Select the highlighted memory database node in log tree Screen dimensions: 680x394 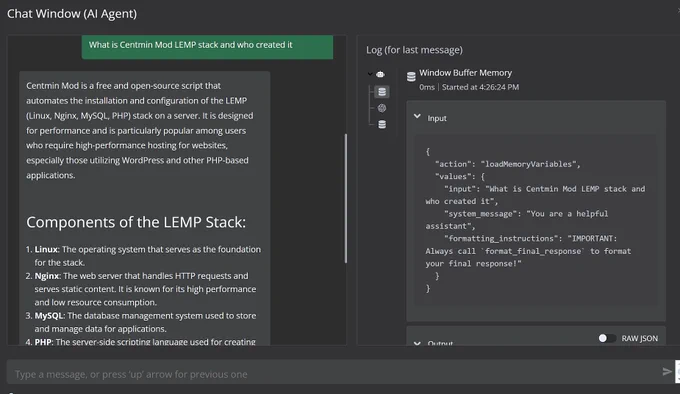[382, 91]
